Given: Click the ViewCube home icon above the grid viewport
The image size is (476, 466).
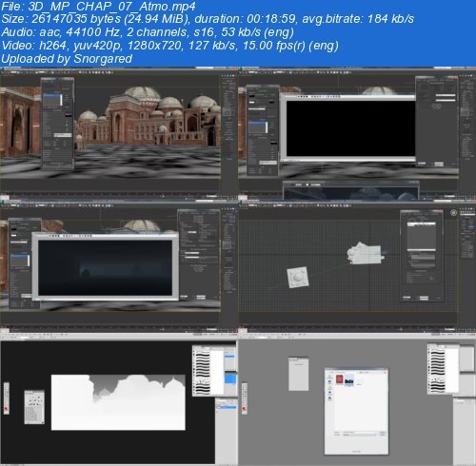Looking at the screenshot, I should coord(453,213).
